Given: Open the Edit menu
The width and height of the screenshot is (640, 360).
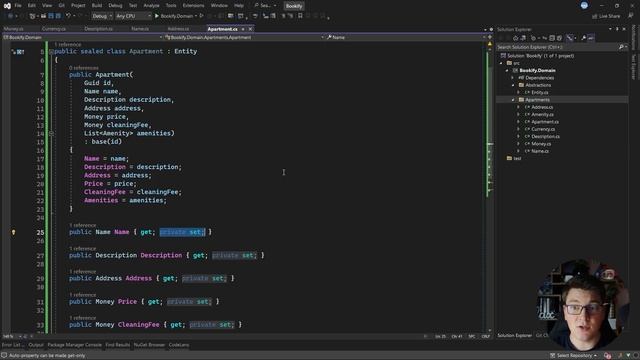Looking at the screenshot, I should click(31, 6).
